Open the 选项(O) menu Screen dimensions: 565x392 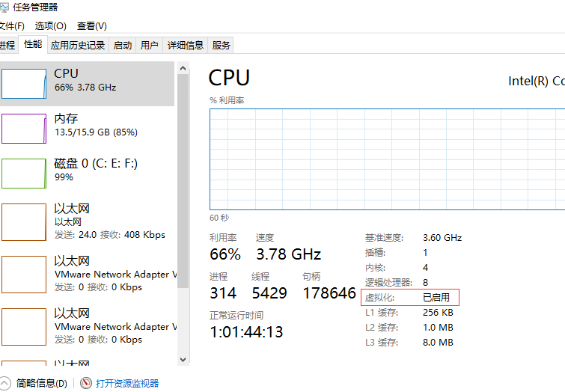point(50,26)
